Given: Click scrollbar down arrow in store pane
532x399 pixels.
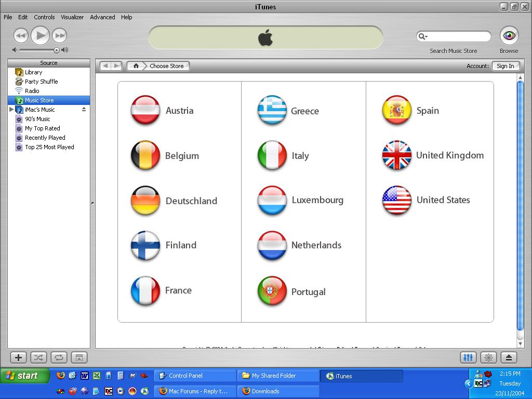Looking at the screenshot, I should pyautogui.click(x=520, y=344).
